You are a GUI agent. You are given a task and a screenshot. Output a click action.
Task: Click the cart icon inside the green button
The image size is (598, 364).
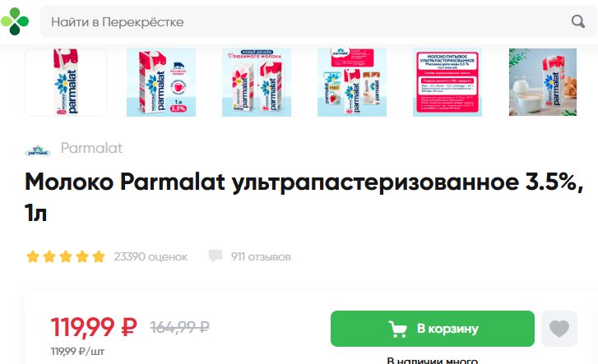[x=397, y=329]
